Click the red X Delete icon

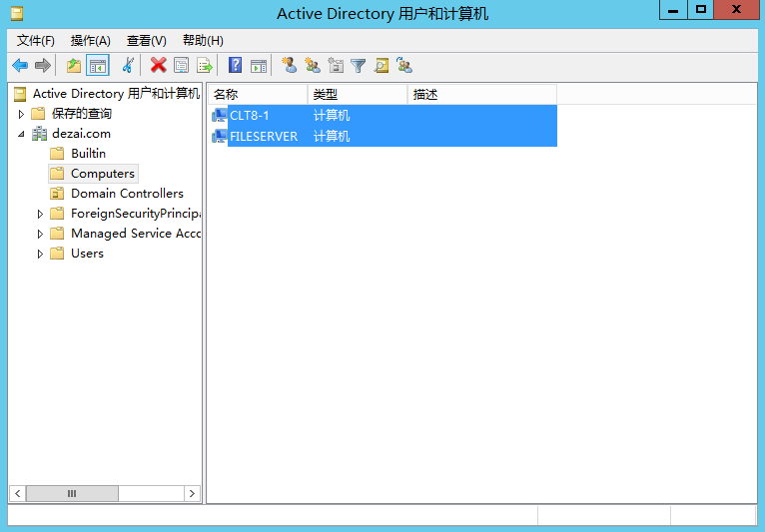point(158,65)
